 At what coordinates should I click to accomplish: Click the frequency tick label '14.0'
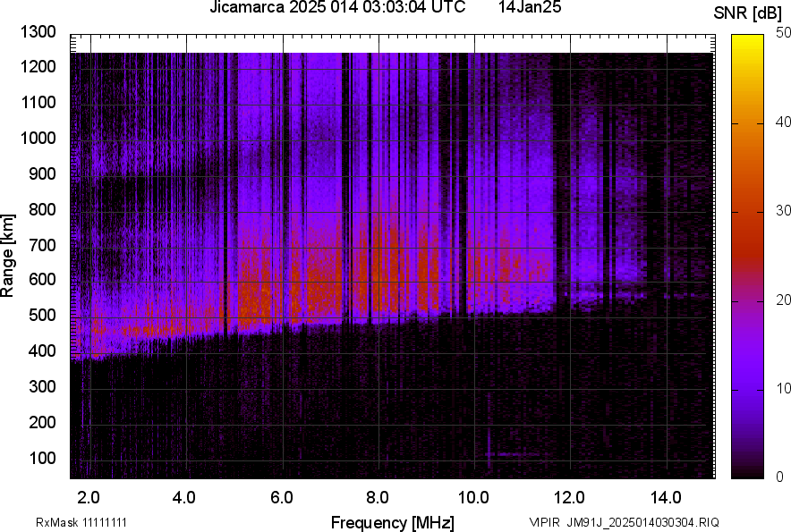click(x=666, y=498)
